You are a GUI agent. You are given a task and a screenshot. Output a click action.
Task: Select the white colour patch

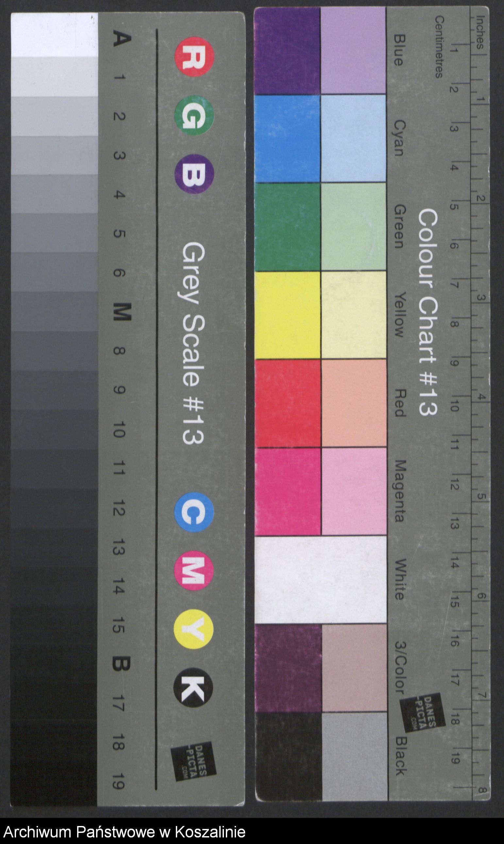(321, 580)
